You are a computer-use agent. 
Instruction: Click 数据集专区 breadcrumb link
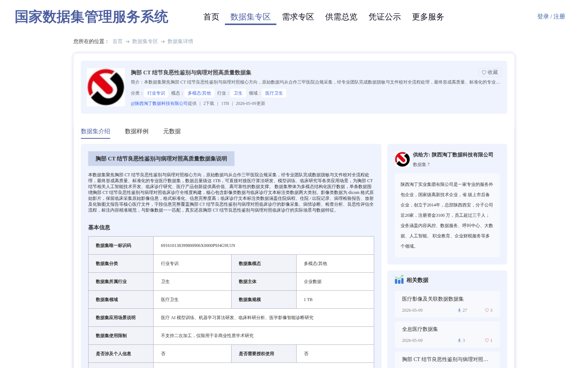point(145,42)
